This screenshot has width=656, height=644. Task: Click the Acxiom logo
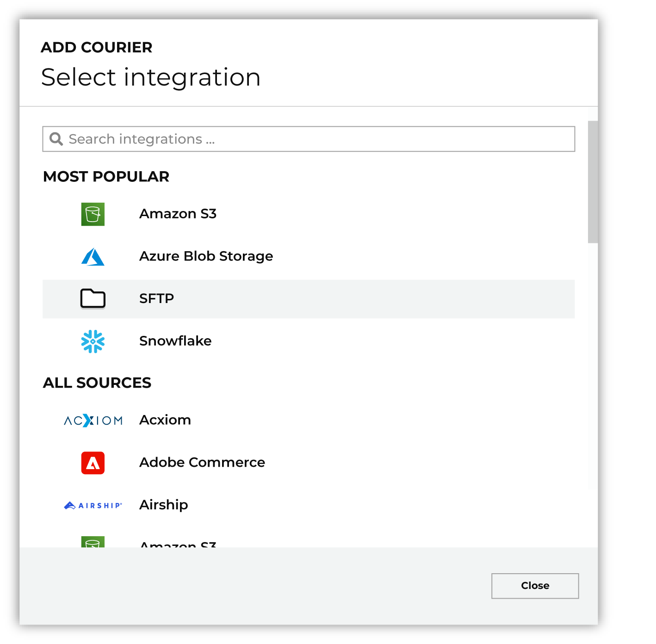click(x=93, y=421)
